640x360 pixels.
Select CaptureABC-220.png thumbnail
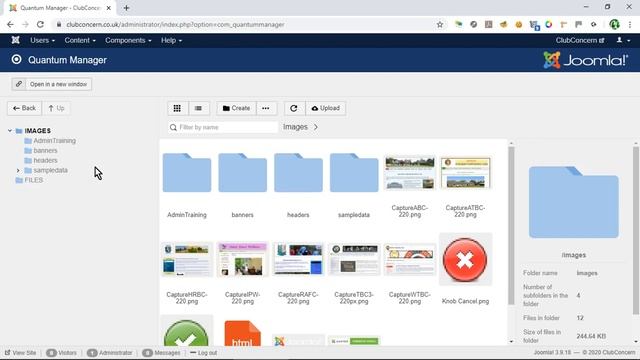pos(410,173)
